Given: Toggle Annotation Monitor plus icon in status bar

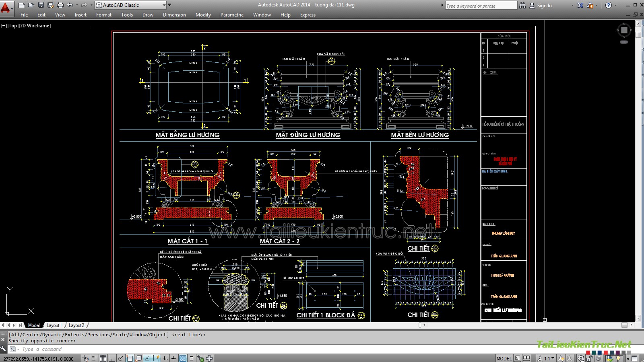Looking at the screenshot, I should point(210,358).
